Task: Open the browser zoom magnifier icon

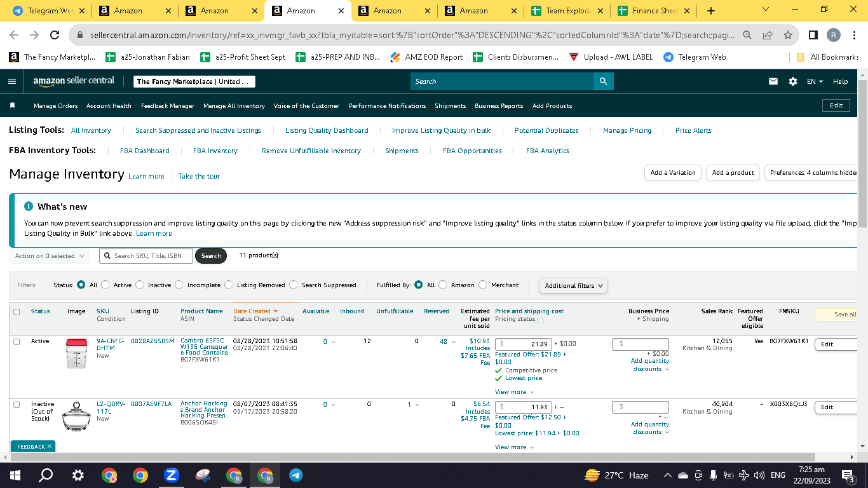Action: pyautogui.click(x=747, y=35)
